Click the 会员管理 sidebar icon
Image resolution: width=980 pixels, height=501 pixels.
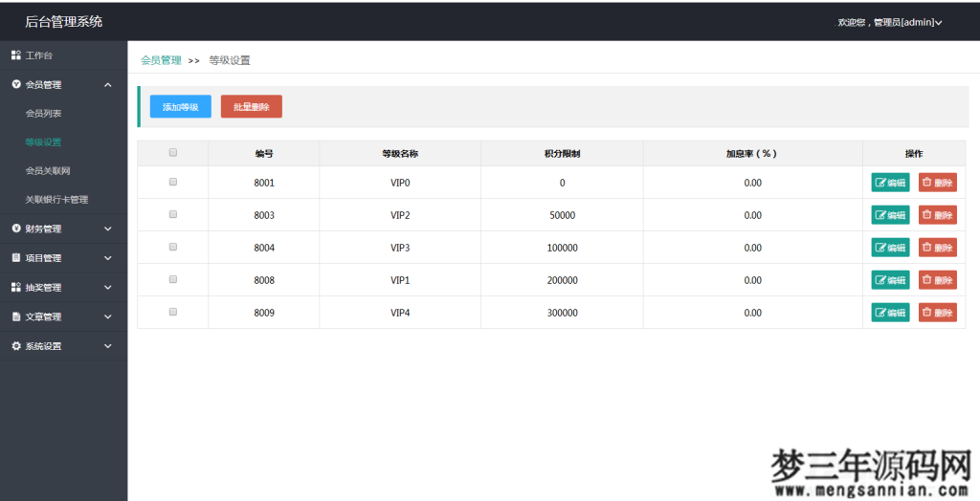15,85
